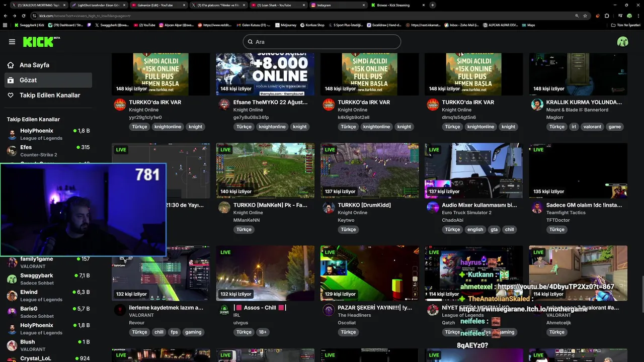Open TURKKO [MaNKeN] Pk stream thumbnail
644x362 pixels.
(x=265, y=170)
